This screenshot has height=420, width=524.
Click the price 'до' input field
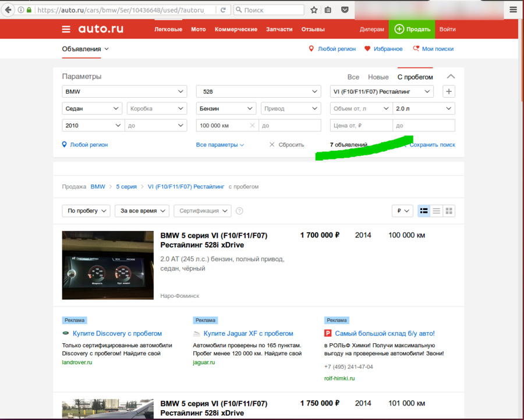pos(424,126)
